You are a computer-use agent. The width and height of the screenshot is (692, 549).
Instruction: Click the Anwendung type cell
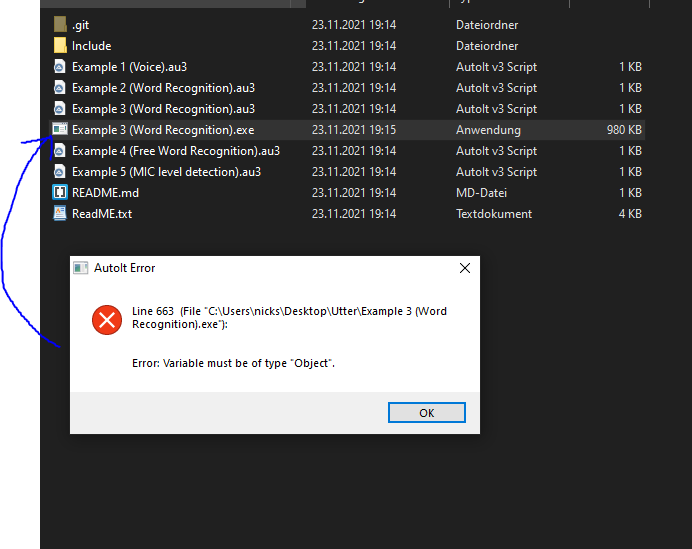(x=488, y=130)
